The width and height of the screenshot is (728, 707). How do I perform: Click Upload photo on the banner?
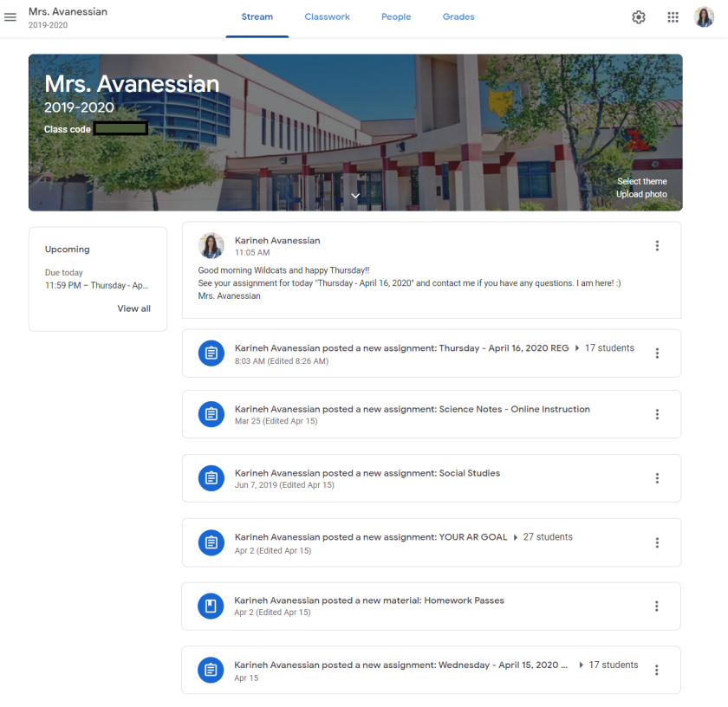(x=641, y=194)
